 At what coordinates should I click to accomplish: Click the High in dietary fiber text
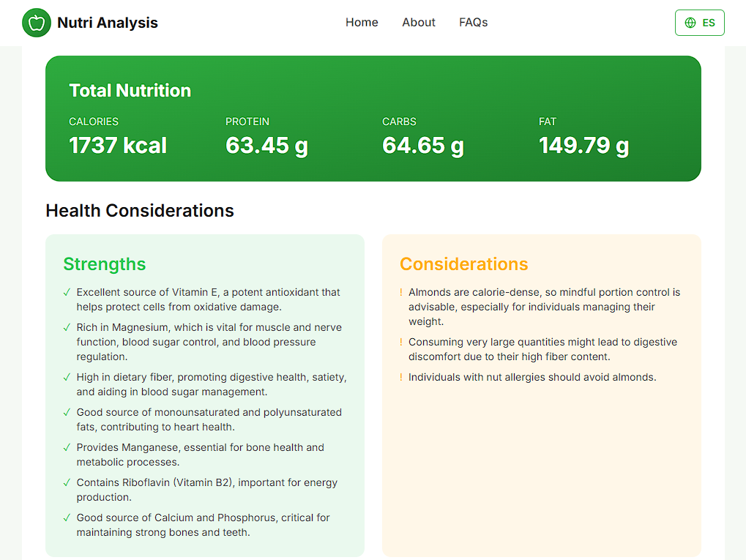[212, 384]
